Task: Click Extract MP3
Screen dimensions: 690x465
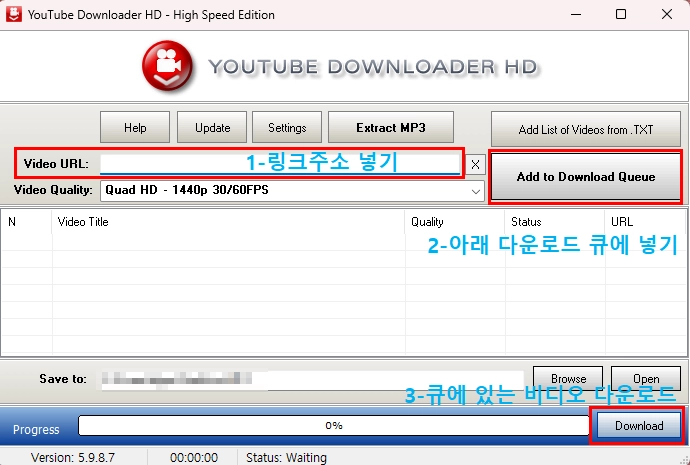Action: coord(391,128)
